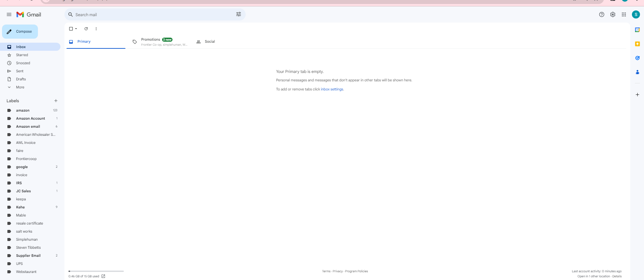Open the resale certificate label
Screen dimensions: 644x280
point(30,224)
